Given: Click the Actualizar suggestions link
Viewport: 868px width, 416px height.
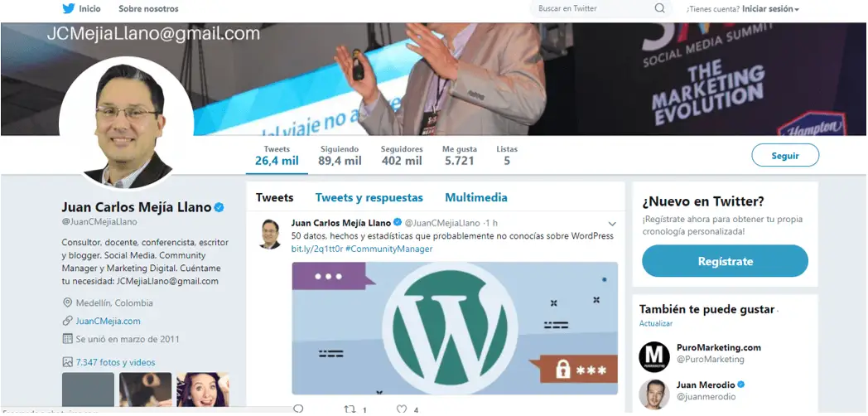Looking at the screenshot, I should 655,323.
